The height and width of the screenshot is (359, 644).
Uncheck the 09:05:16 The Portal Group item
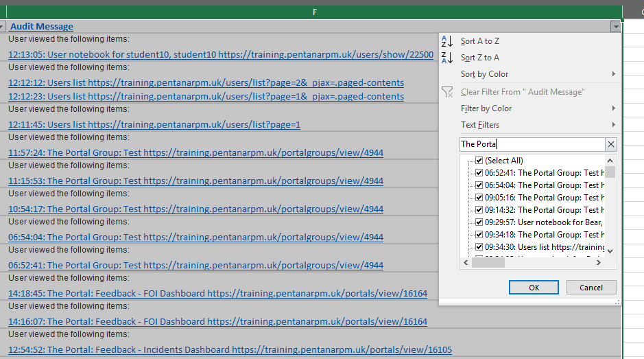point(479,198)
